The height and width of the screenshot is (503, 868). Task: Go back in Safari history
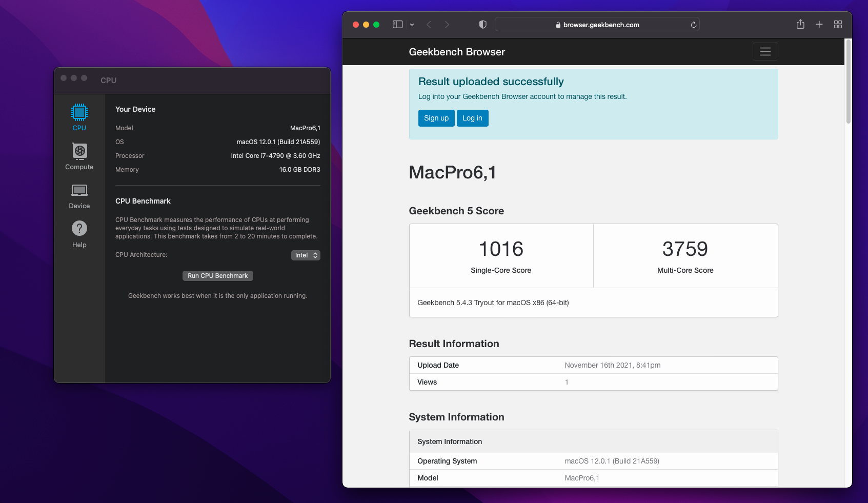click(429, 25)
